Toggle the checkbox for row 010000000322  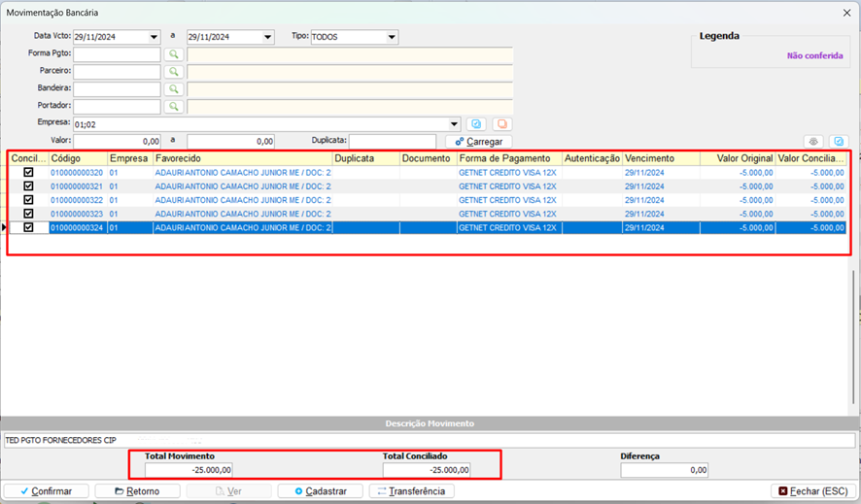28,200
